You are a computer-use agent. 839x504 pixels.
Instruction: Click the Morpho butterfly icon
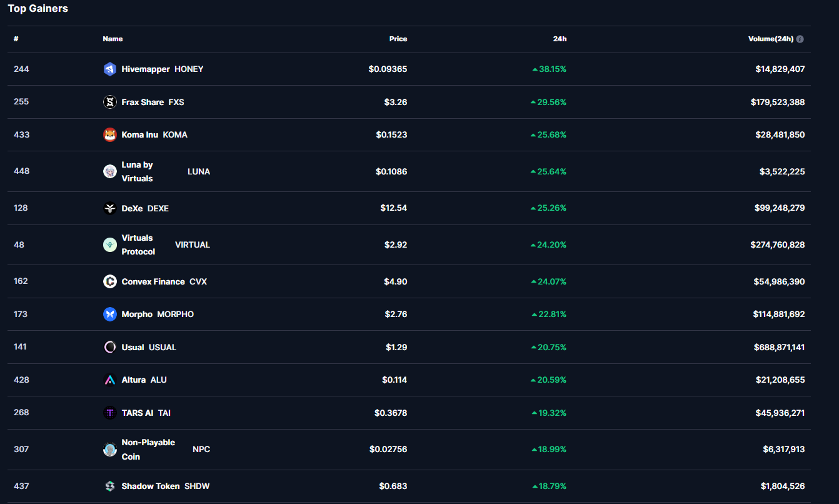tap(110, 315)
